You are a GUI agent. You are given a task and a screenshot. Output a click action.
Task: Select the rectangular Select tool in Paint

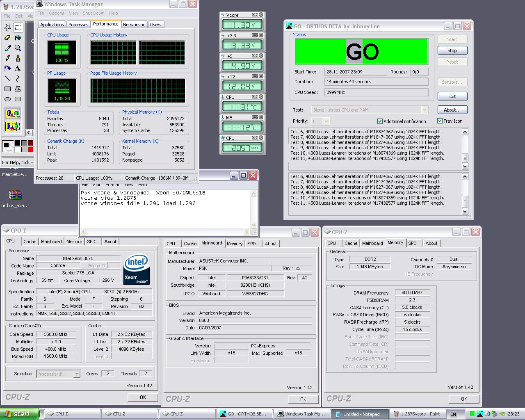[x=18, y=27]
